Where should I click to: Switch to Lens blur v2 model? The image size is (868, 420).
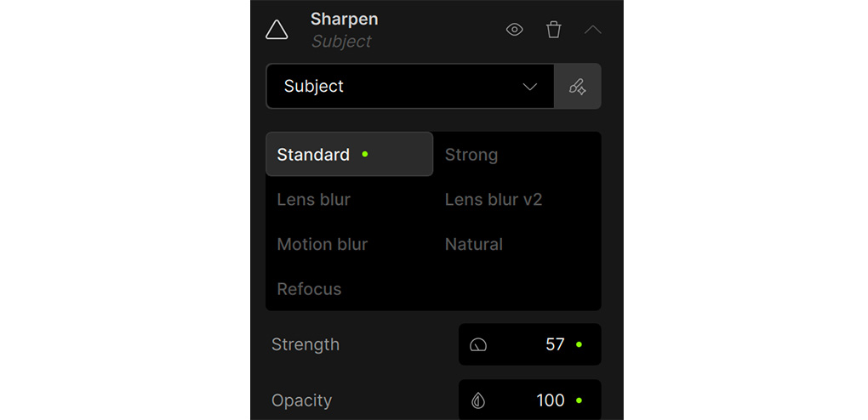tap(494, 200)
